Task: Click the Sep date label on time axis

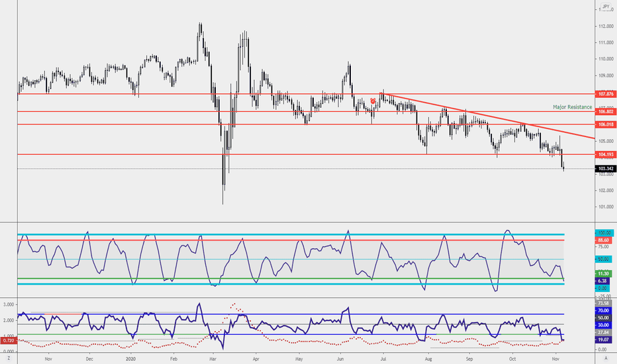Action: pos(469,359)
